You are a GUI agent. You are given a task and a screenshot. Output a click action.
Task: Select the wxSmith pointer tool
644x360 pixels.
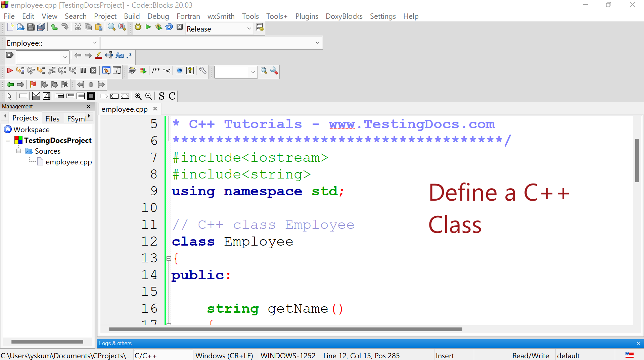pos(9,96)
